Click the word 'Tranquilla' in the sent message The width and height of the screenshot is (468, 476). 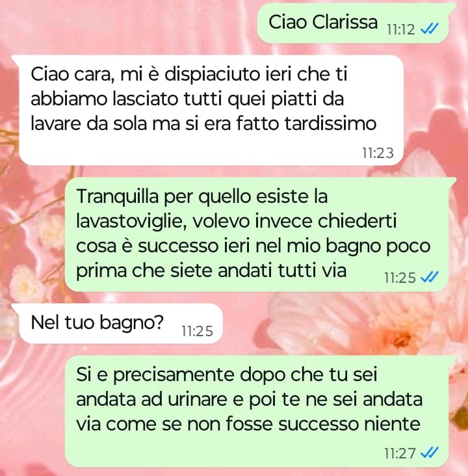pos(118,196)
